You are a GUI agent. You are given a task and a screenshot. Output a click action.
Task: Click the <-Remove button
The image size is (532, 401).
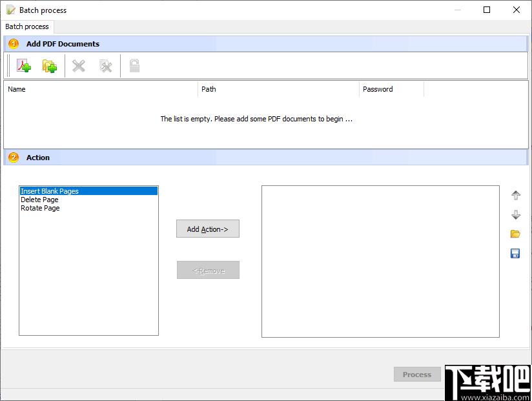point(208,270)
